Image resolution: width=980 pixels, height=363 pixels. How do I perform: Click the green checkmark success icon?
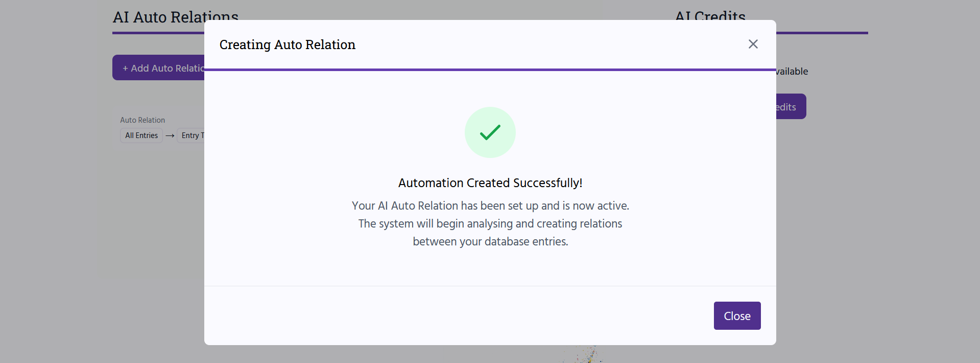(490, 132)
